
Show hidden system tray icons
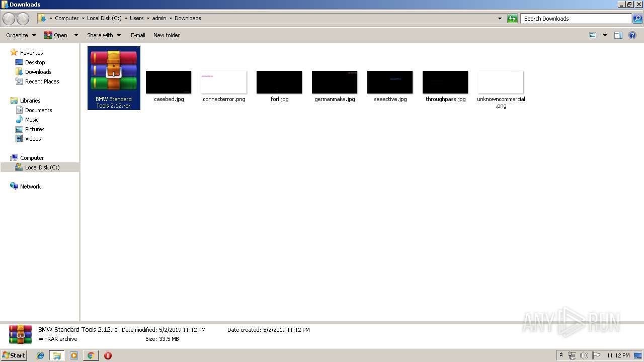[x=561, y=355]
